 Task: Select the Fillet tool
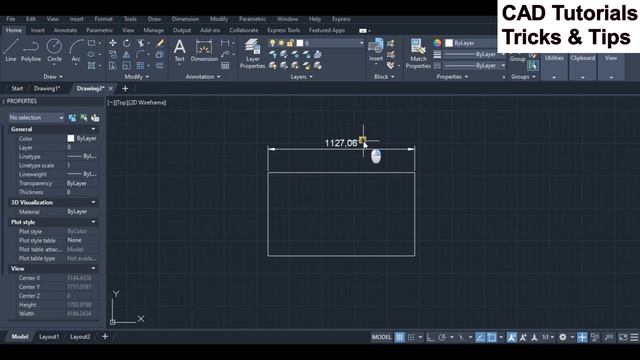pos(141,54)
